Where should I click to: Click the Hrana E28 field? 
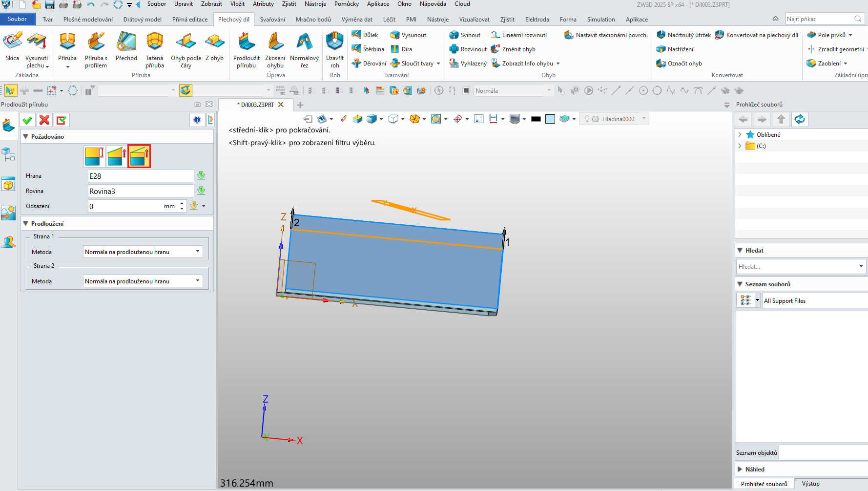(x=141, y=176)
